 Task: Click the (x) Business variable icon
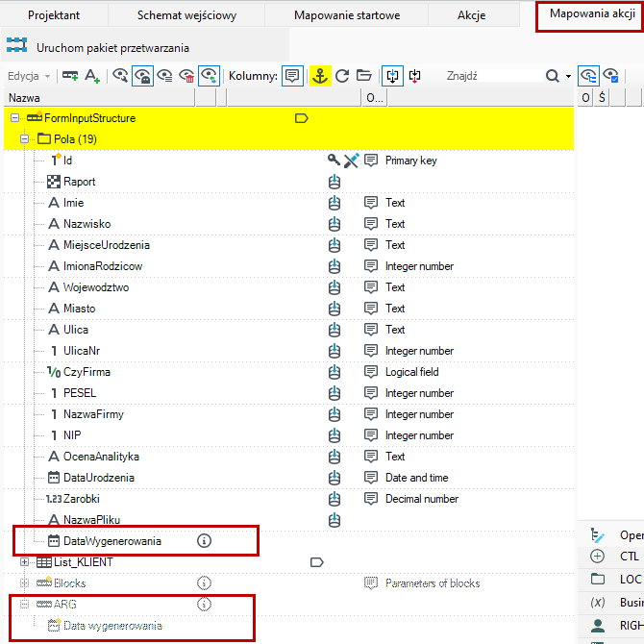click(597, 602)
